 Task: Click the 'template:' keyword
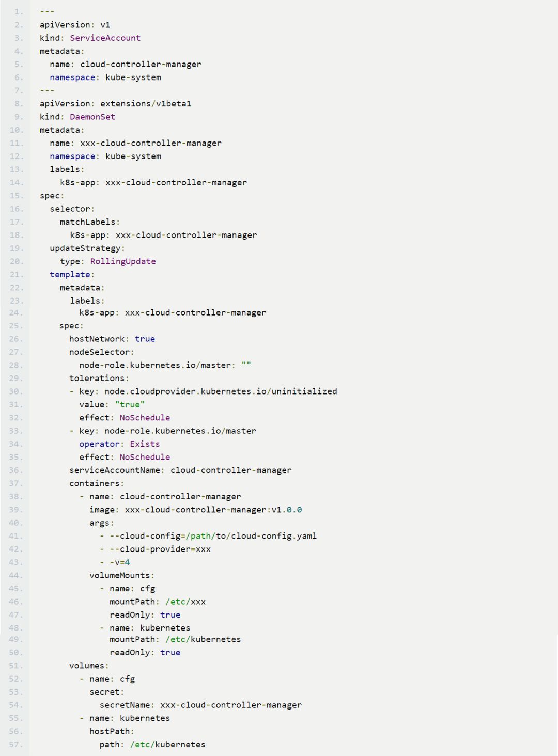click(72, 275)
